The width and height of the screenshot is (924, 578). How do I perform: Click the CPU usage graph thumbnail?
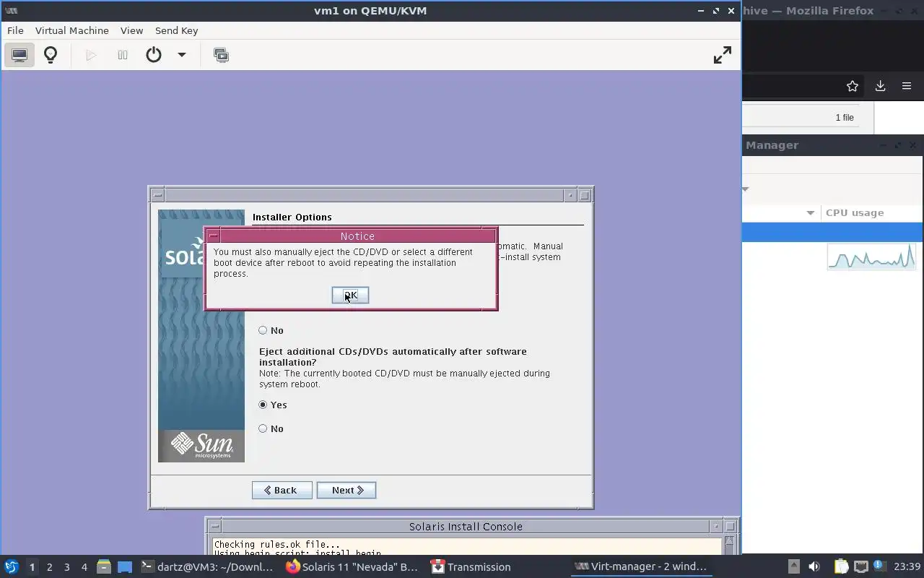point(871,256)
